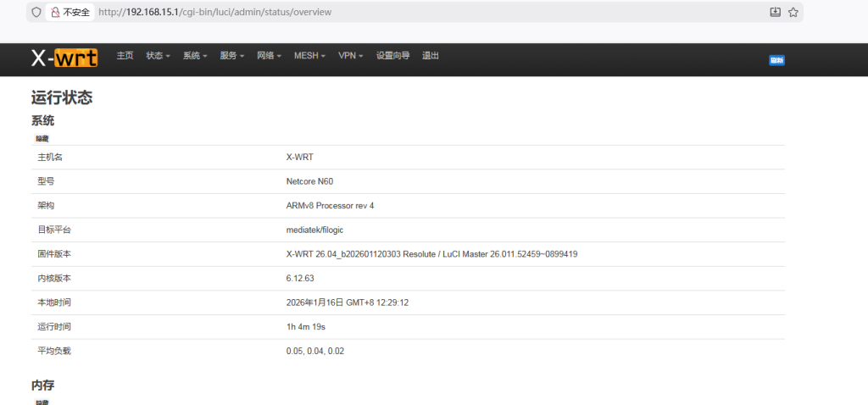868x405 pixels.
Task: Select the hostname value X-WRT
Action: (x=299, y=157)
